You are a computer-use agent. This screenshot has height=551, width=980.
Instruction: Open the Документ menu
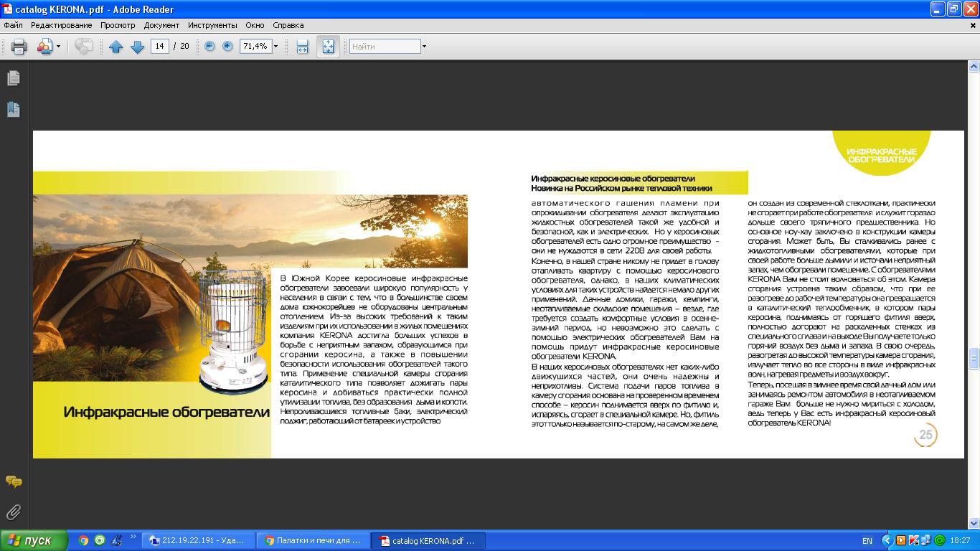click(x=161, y=25)
